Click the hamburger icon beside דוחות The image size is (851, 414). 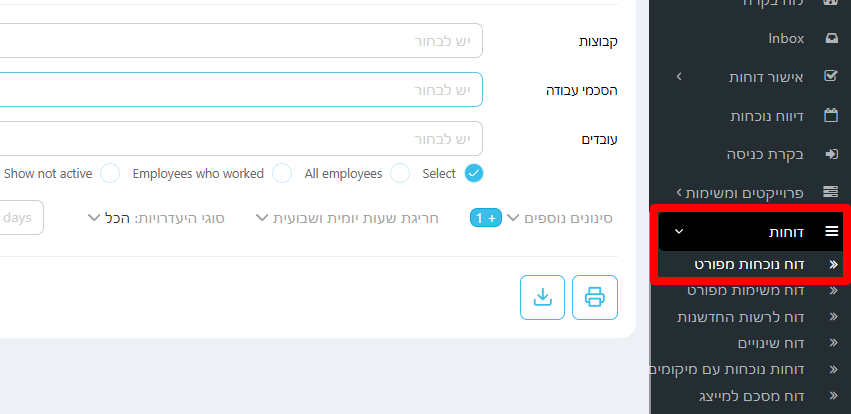pos(830,232)
